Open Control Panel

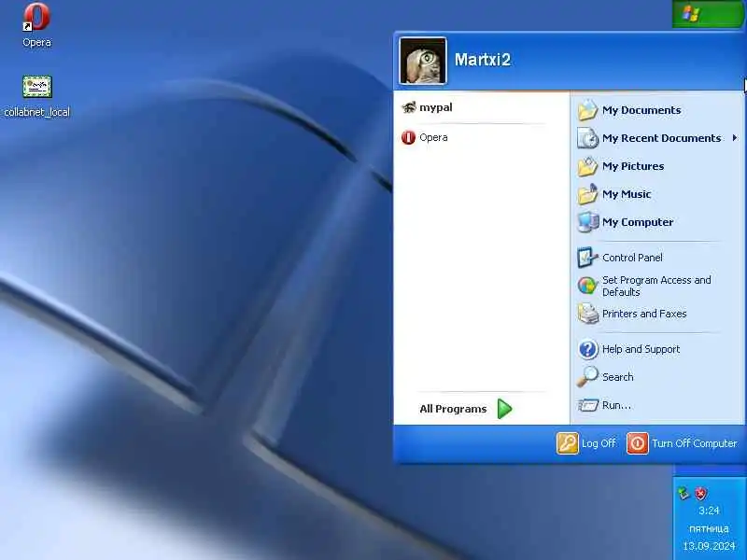click(657, 258)
